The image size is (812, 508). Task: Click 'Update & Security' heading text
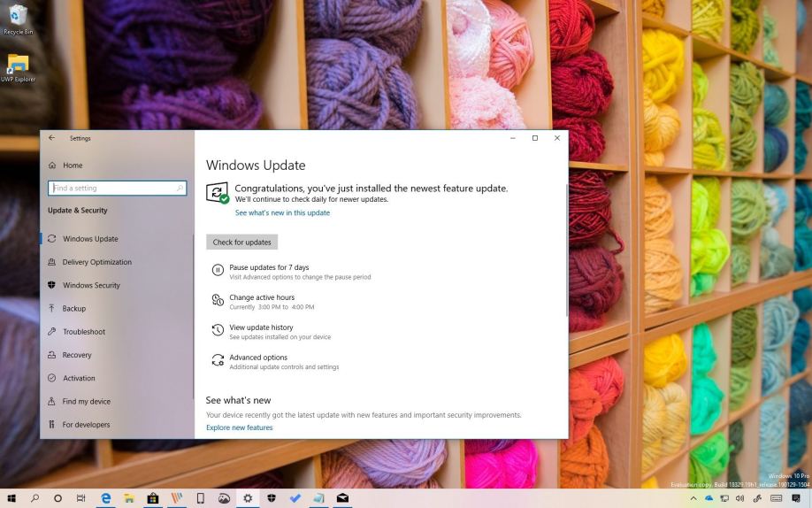pos(78,211)
